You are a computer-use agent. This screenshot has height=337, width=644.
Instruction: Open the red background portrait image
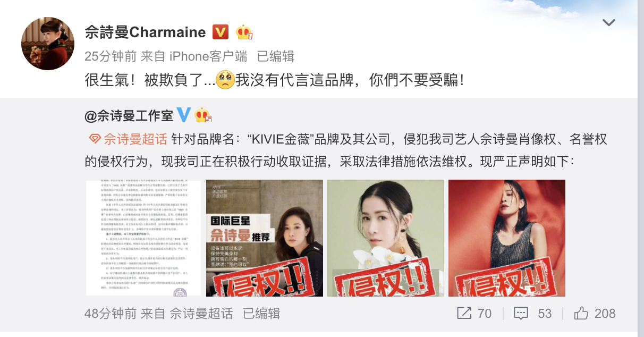tap(507, 238)
